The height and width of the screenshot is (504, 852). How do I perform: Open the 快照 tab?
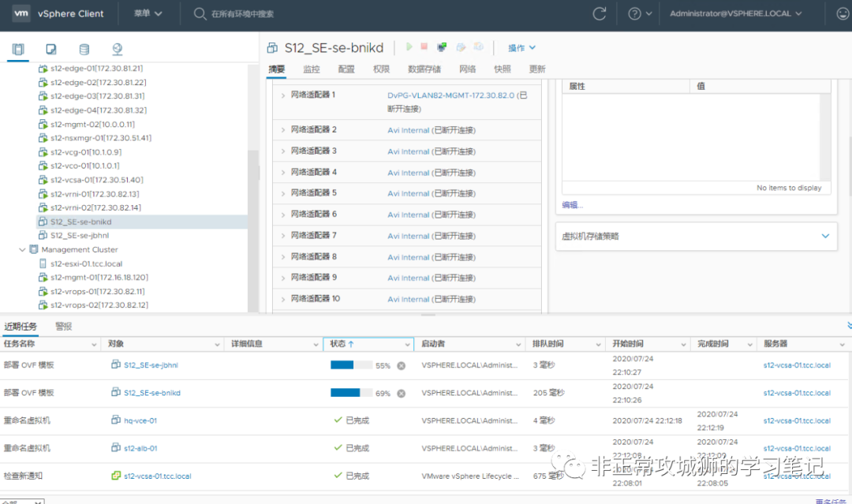click(x=502, y=69)
